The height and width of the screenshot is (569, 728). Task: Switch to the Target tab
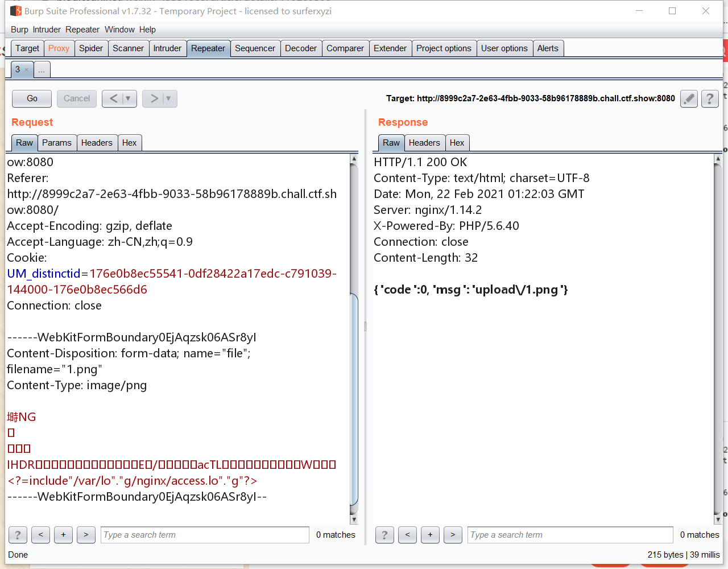point(27,48)
